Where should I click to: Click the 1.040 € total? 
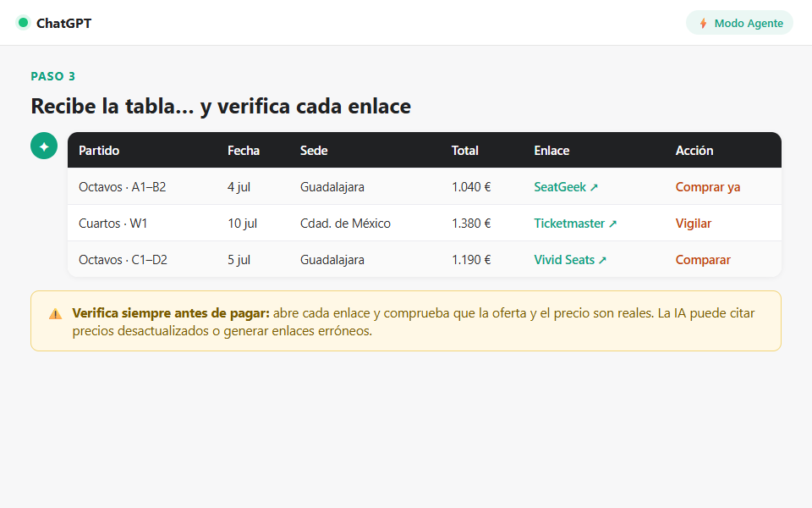pos(471,187)
